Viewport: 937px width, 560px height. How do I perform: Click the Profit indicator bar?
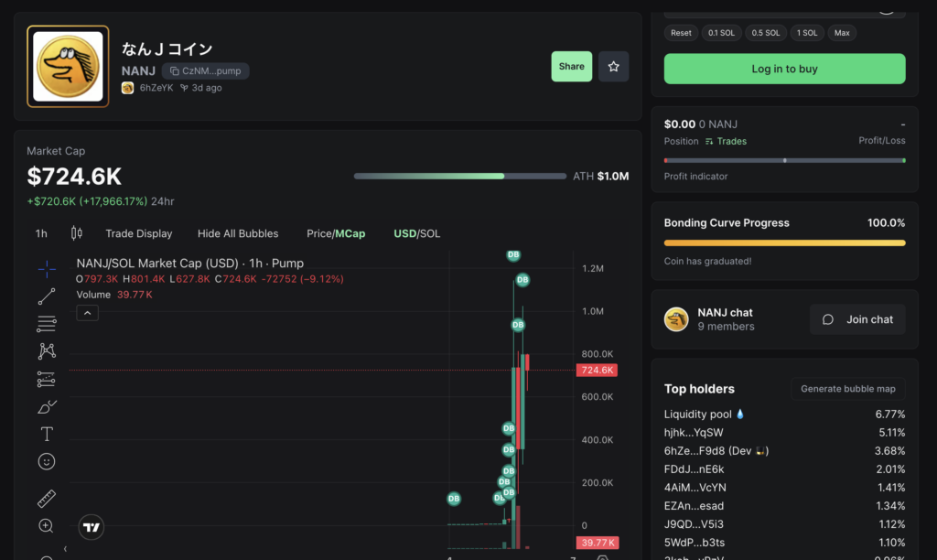click(x=784, y=160)
